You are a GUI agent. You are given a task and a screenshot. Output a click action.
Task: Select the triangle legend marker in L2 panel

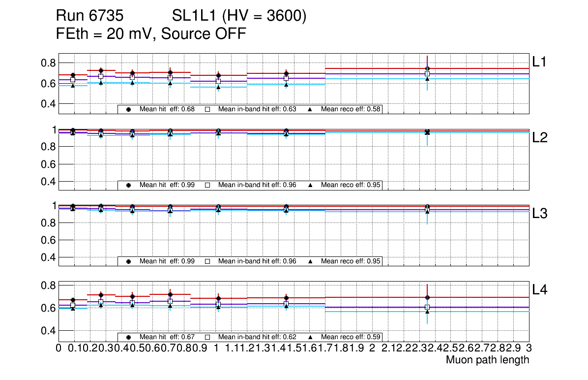click(x=310, y=185)
